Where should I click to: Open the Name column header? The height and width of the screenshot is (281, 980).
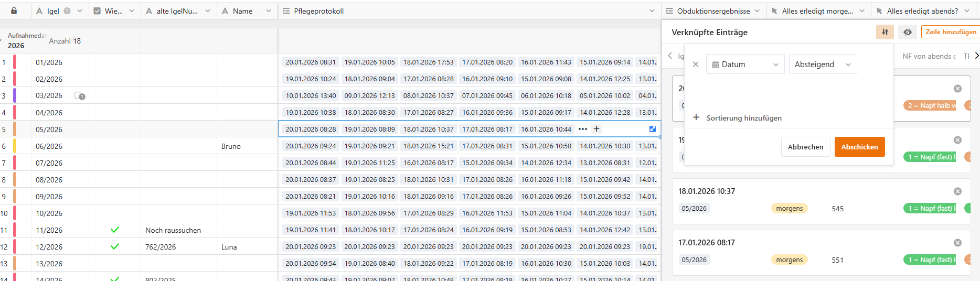[x=247, y=11]
